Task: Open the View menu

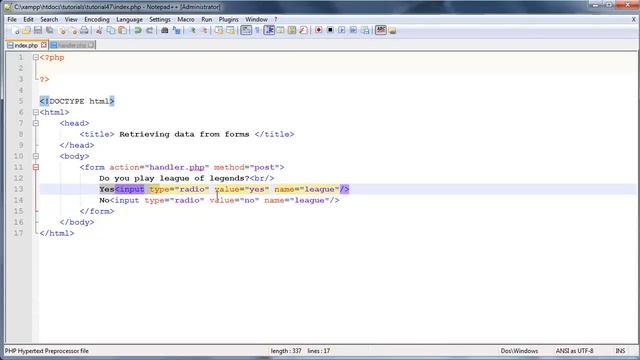Action: click(71, 19)
